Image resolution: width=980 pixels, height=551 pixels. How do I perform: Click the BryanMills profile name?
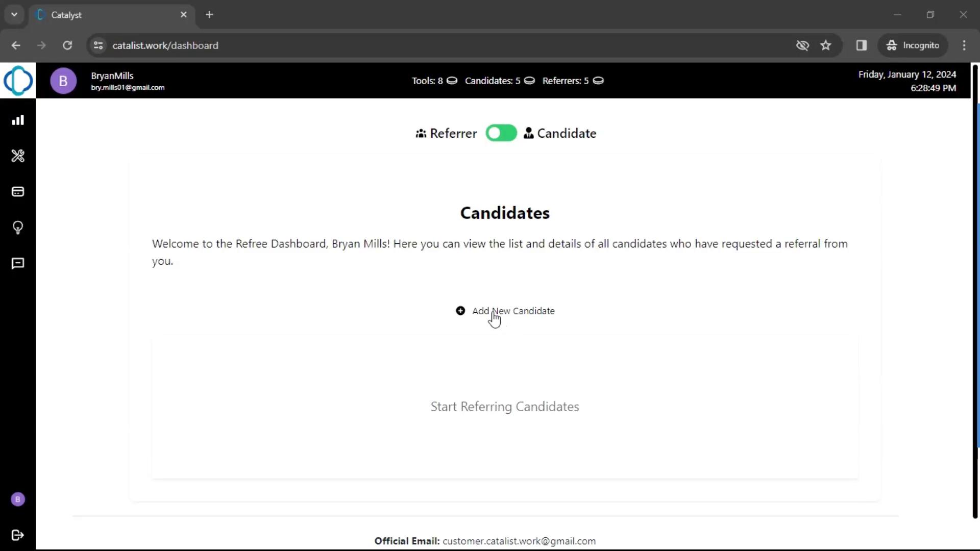(x=112, y=76)
